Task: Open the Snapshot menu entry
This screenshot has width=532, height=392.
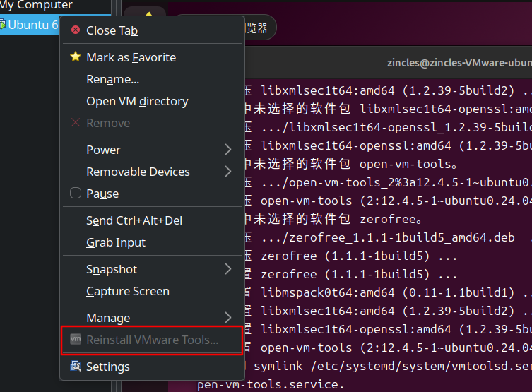Action: [x=152, y=269]
